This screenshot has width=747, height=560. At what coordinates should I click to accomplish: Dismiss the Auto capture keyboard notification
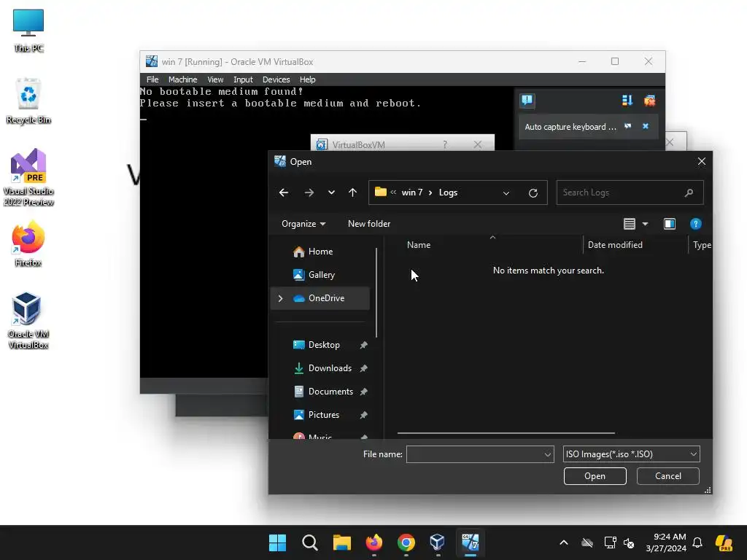pyautogui.click(x=646, y=126)
